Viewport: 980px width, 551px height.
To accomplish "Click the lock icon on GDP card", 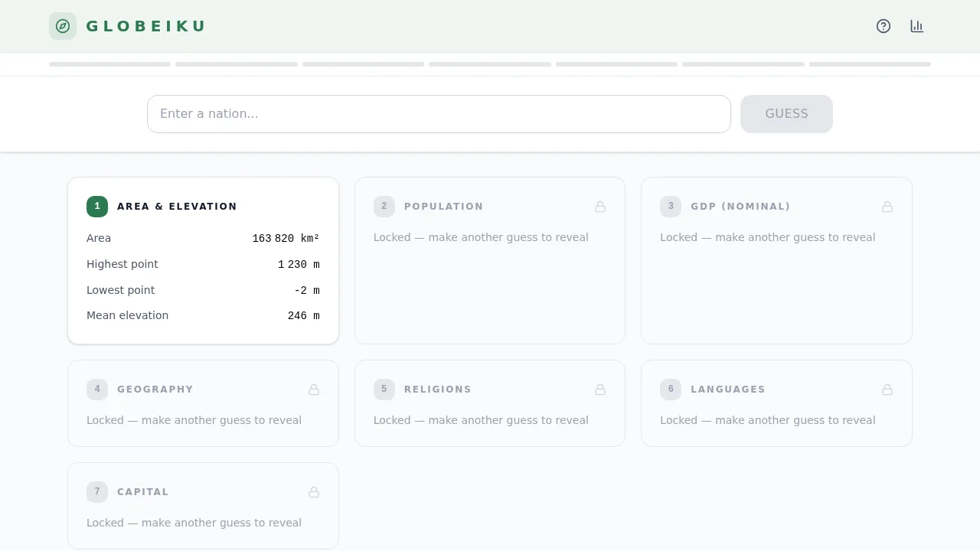I will click(887, 207).
